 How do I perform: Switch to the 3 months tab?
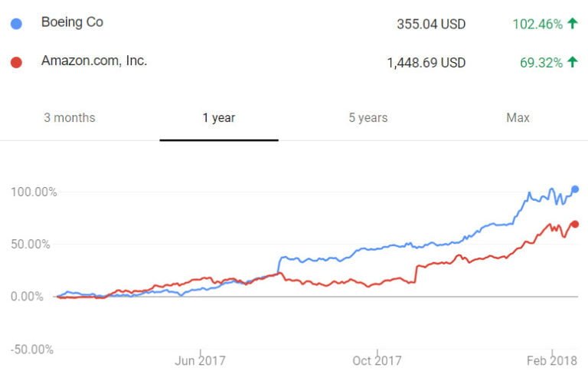tap(70, 118)
